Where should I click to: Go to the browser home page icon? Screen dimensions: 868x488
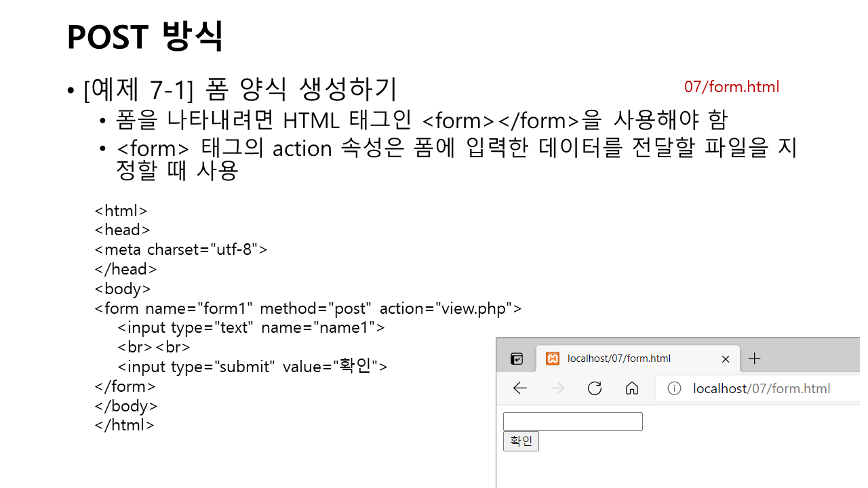632,388
